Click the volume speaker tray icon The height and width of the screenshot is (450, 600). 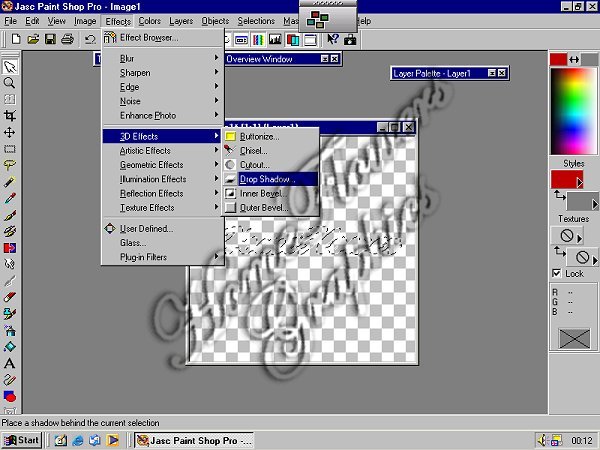pyautogui.click(x=542, y=440)
